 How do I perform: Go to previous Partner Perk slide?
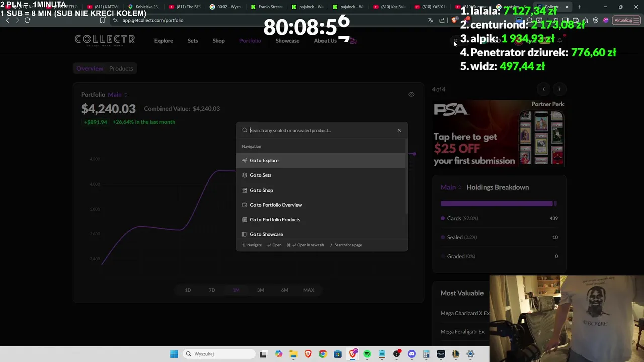click(x=543, y=89)
